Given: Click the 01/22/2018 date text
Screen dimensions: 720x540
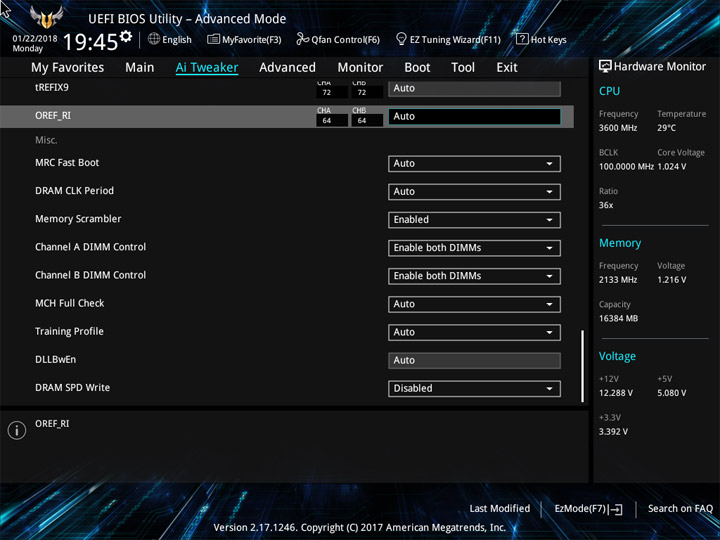Looking at the screenshot, I should [x=35, y=39].
